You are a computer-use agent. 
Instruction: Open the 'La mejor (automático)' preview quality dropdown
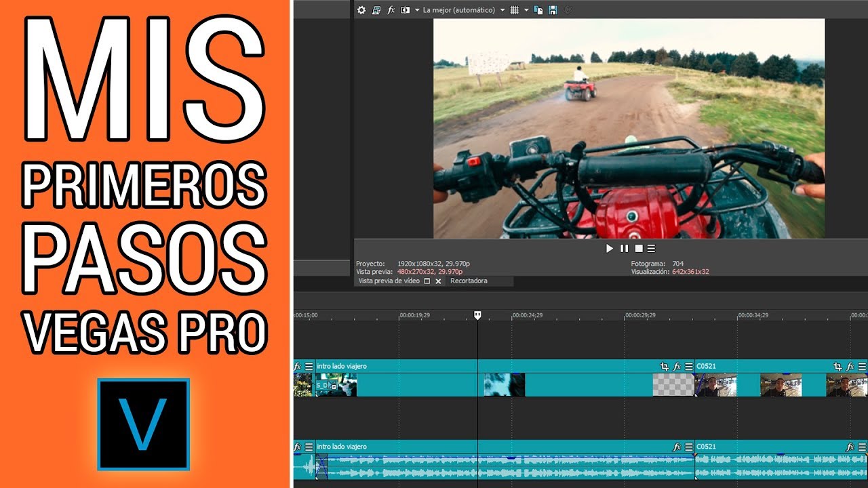click(464, 10)
